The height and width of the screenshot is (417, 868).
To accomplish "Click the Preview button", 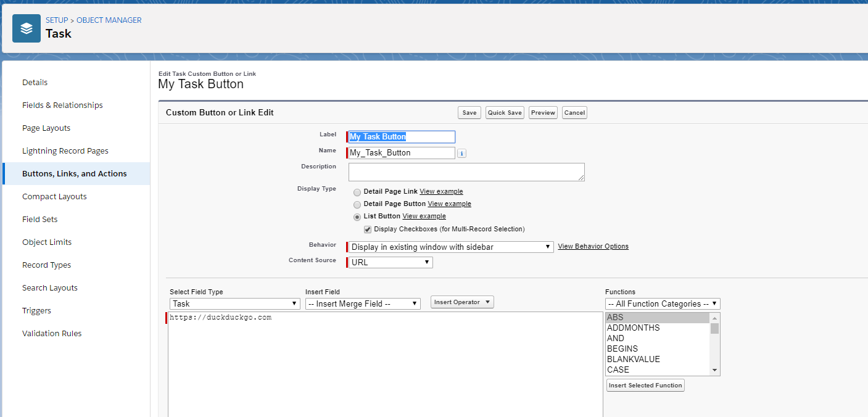I will [543, 112].
